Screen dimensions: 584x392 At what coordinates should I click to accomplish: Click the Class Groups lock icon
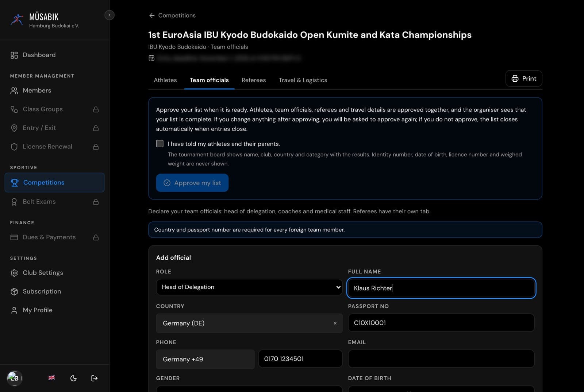(96, 109)
